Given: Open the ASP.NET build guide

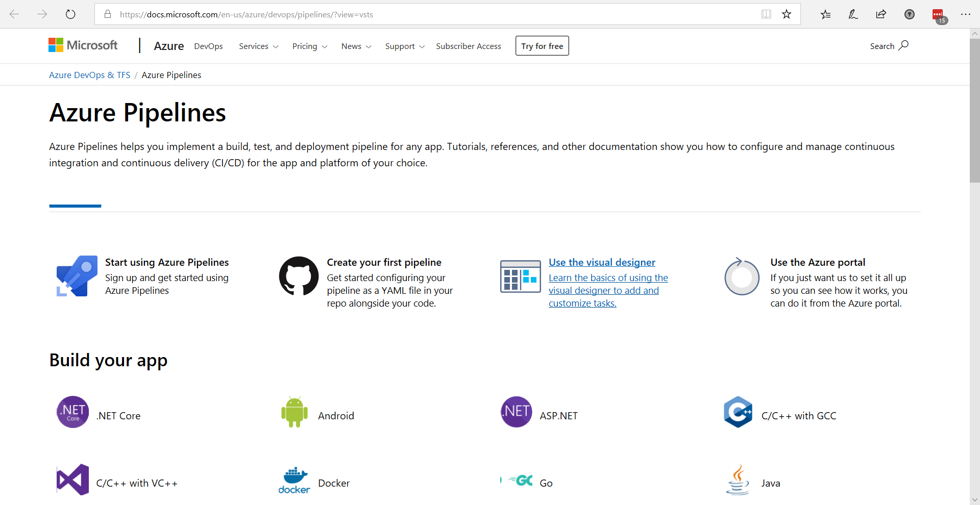Looking at the screenshot, I should point(559,416).
